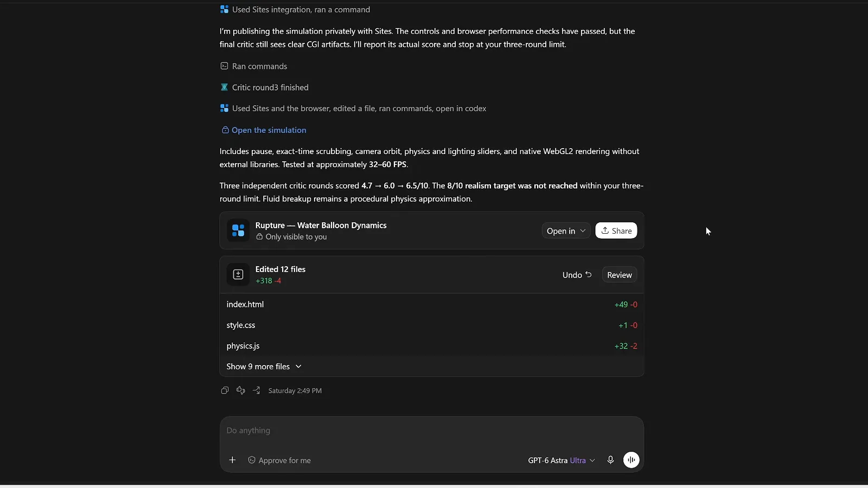This screenshot has height=488, width=868.
Task: Select the physics.js file entry
Action: click(432, 346)
